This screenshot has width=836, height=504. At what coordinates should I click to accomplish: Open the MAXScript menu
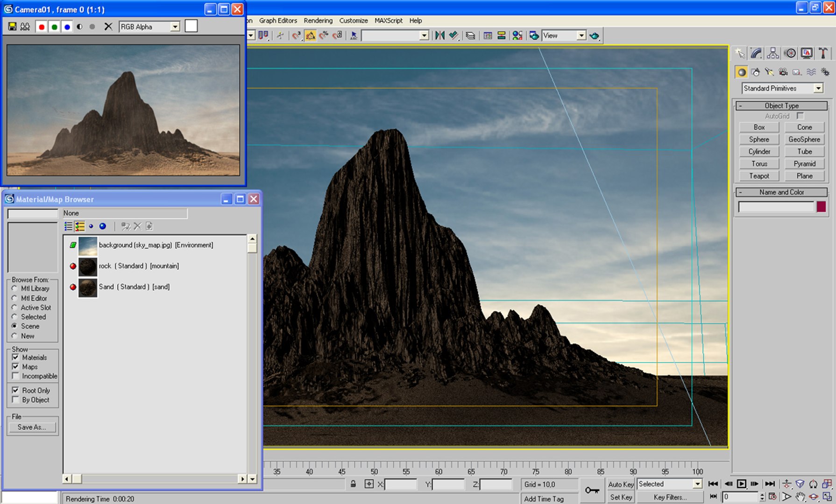(x=389, y=21)
